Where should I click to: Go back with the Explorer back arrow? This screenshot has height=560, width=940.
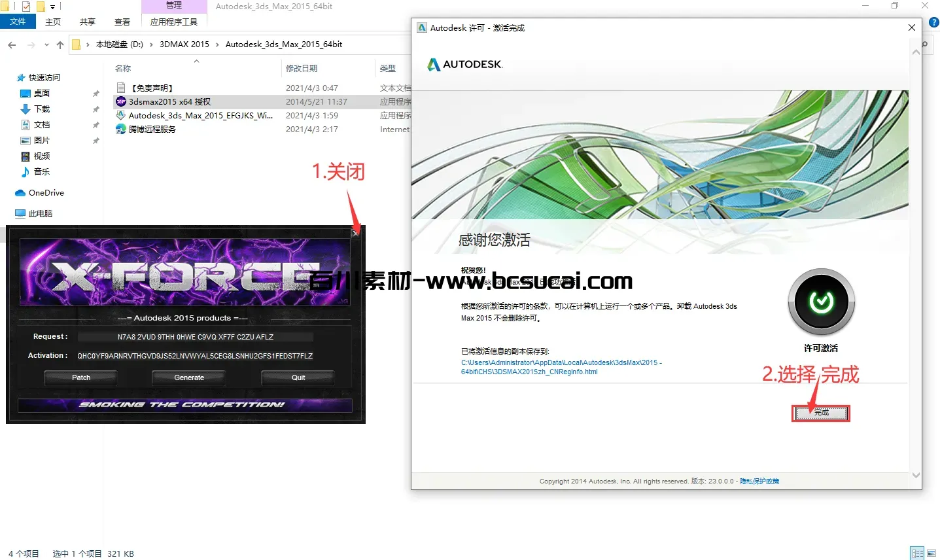point(12,44)
